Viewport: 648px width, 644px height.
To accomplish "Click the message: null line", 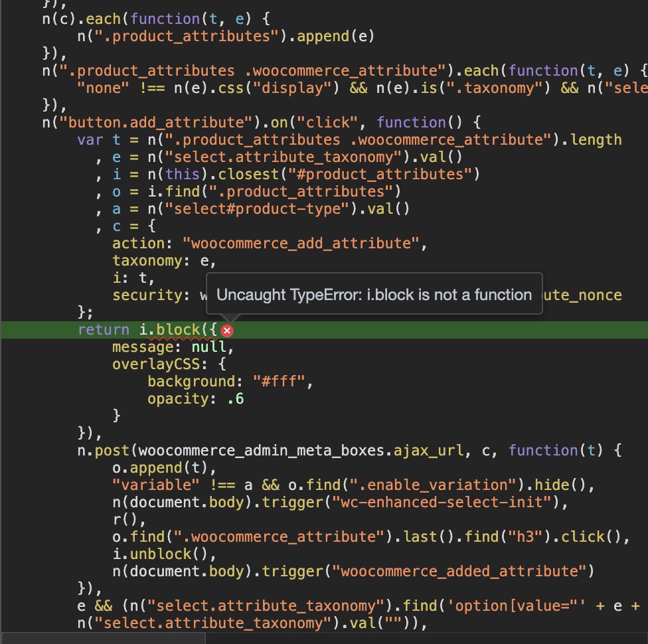I will 173,347.
